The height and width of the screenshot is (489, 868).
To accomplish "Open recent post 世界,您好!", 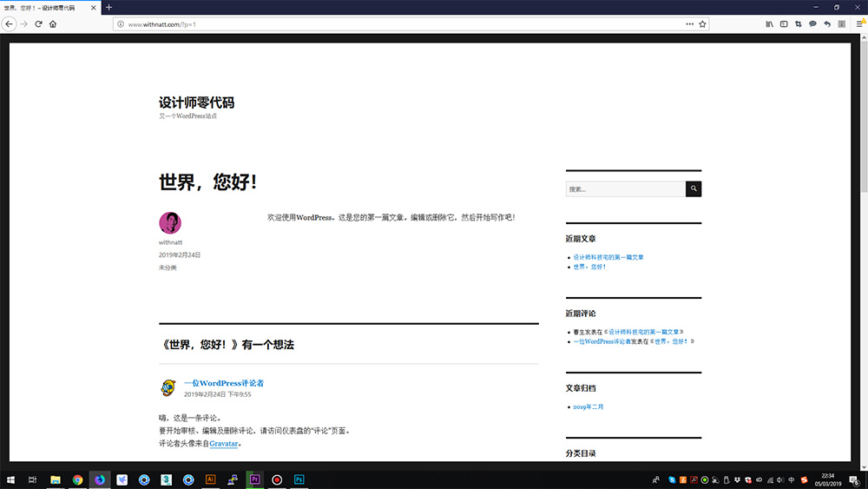I will (589, 267).
